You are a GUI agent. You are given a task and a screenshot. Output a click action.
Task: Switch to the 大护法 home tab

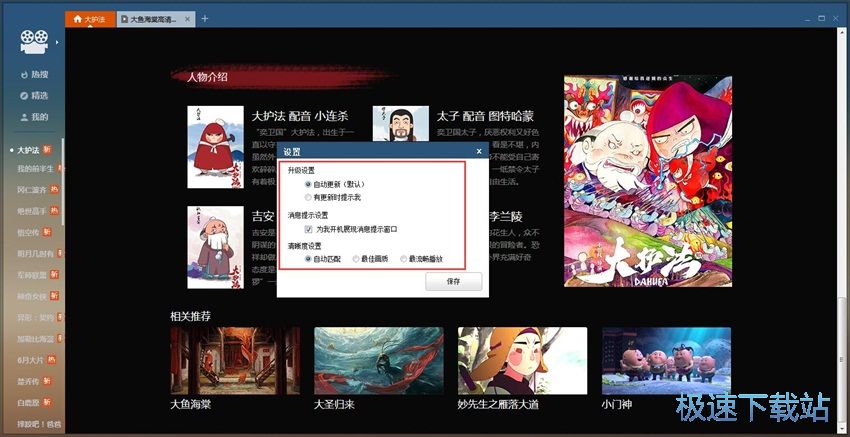(x=90, y=19)
